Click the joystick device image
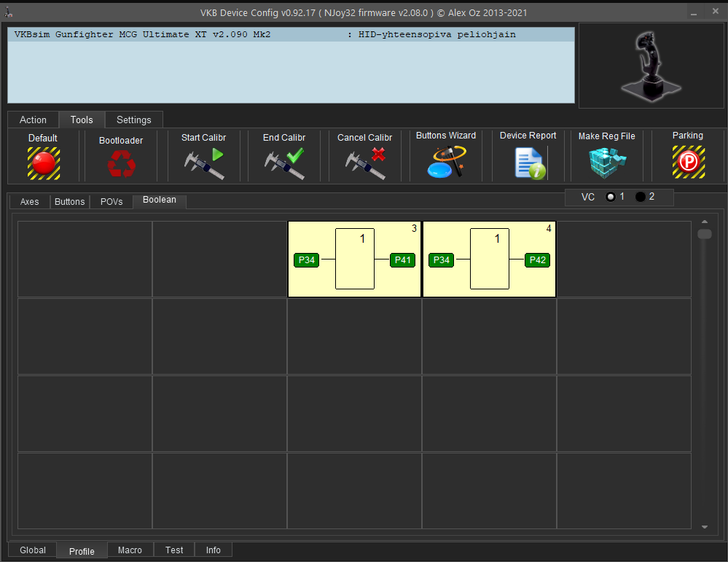Image resolution: width=728 pixels, height=562 pixels. pyautogui.click(x=651, y=66)
